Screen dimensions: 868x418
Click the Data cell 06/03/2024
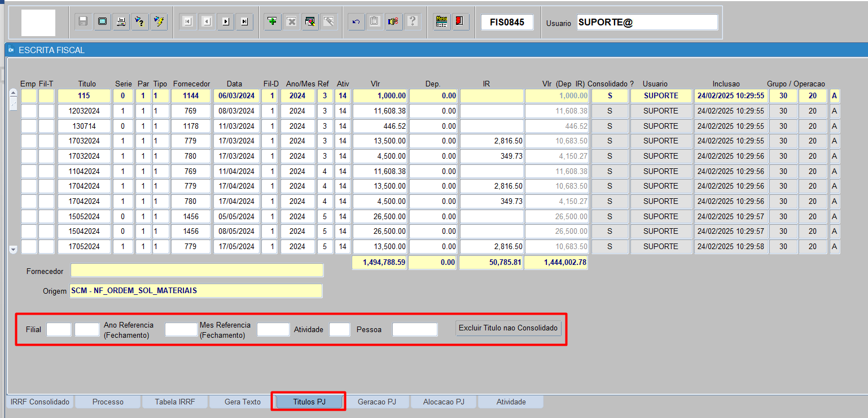point(236,96)
